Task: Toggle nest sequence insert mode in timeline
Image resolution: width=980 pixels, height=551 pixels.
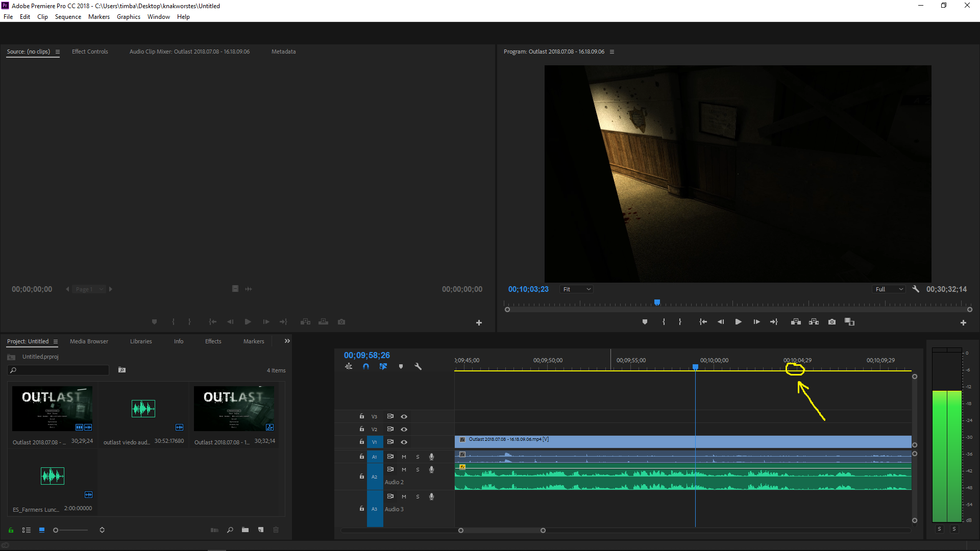Action: coord(349,366)
